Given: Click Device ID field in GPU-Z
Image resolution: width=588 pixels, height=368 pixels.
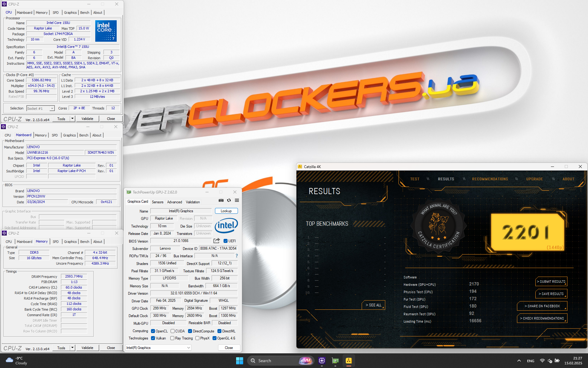Looking at the screenshot, I should [218, 248].
